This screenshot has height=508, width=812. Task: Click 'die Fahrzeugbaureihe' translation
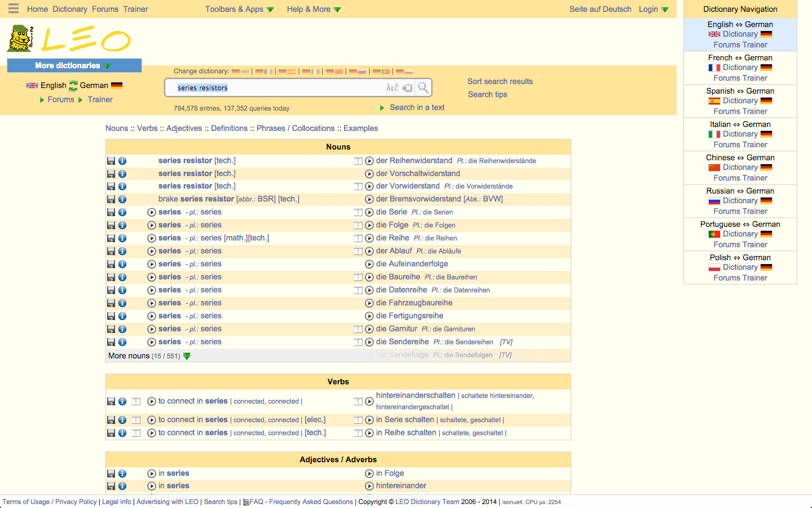pyautogui.click(x=414, y=303)
